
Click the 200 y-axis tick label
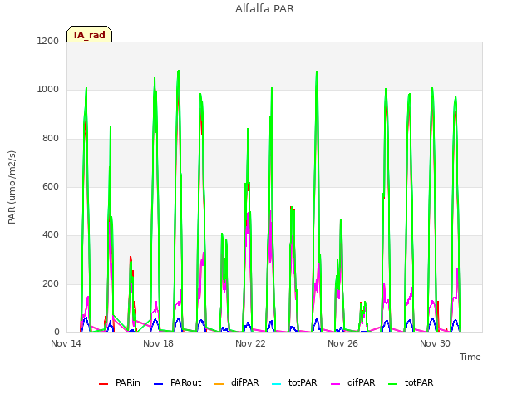51,283
